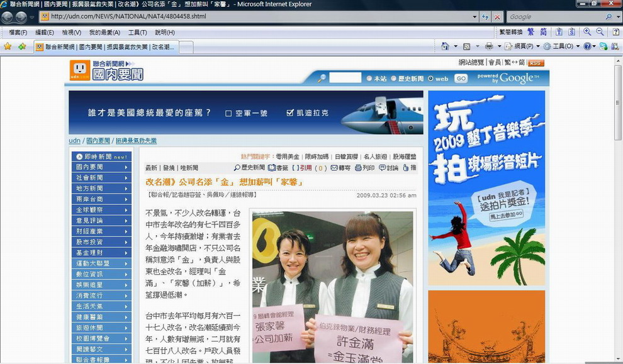Click the Google search magnifier icon

[609, 17]
